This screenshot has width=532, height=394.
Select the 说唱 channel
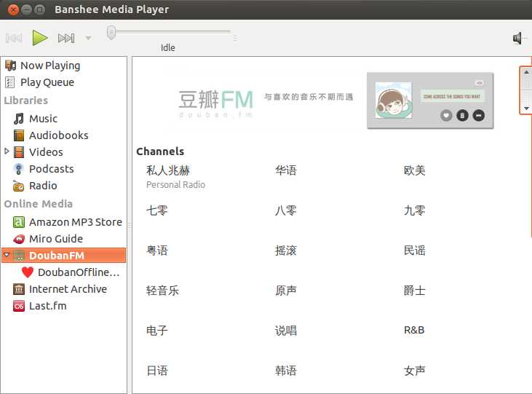click(286, 330)
